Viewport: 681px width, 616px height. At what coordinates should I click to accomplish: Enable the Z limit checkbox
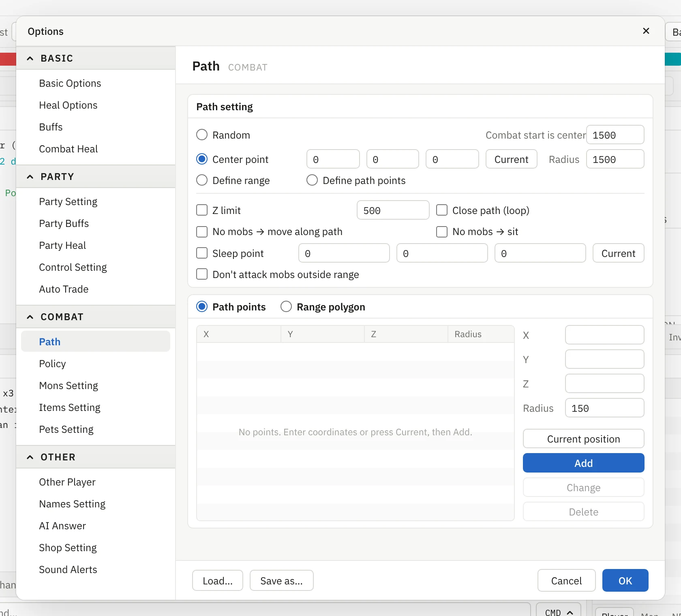(202, 210)
